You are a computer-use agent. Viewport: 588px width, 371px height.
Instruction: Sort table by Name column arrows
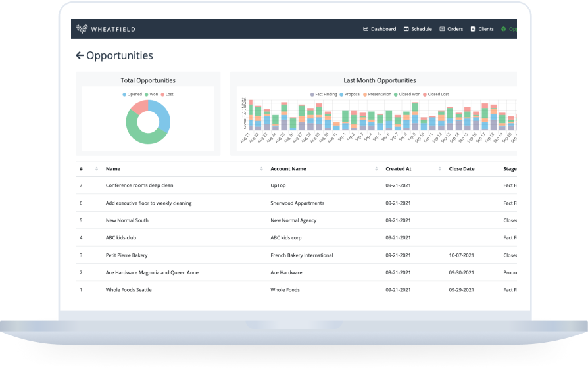pos(261,169)
